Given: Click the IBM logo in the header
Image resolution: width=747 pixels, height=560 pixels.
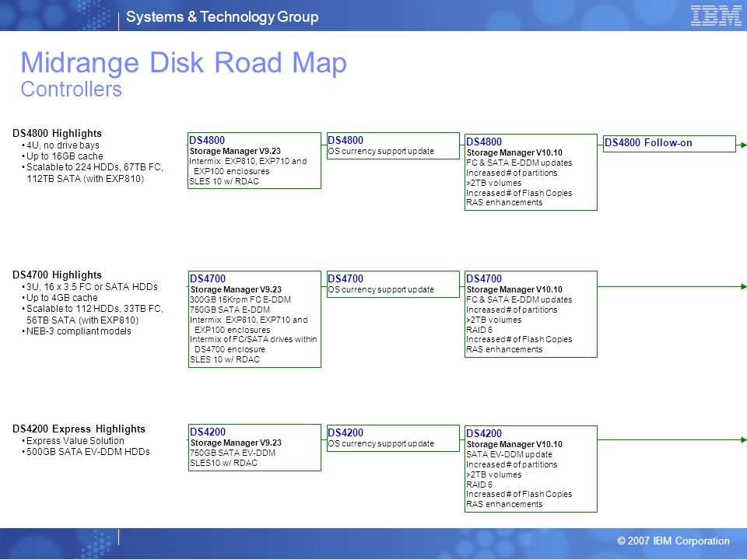Looking at the screenshot, I should [x=716, y=16].
